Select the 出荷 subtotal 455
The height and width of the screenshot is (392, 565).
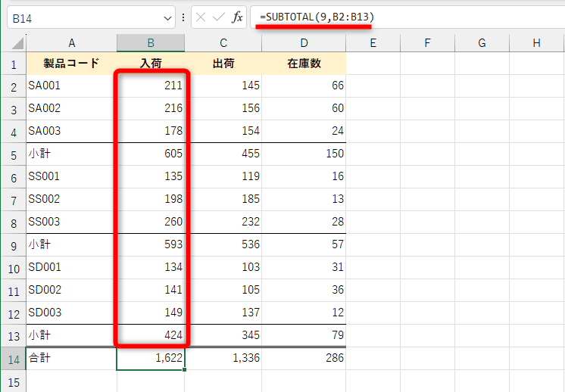[x=223, y=154]
